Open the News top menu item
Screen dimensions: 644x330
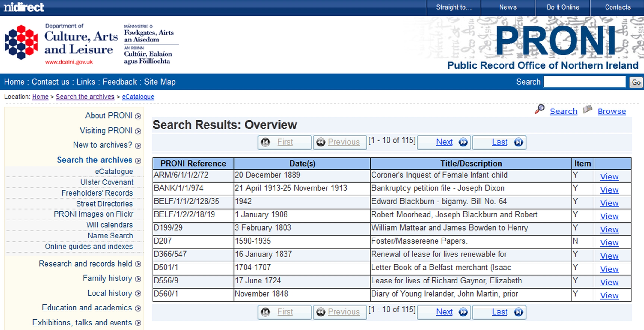point(508,7)
